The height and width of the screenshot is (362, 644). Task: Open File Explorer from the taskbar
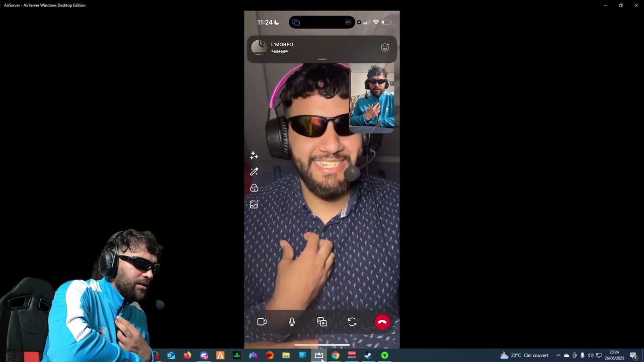tap(286, 355)
